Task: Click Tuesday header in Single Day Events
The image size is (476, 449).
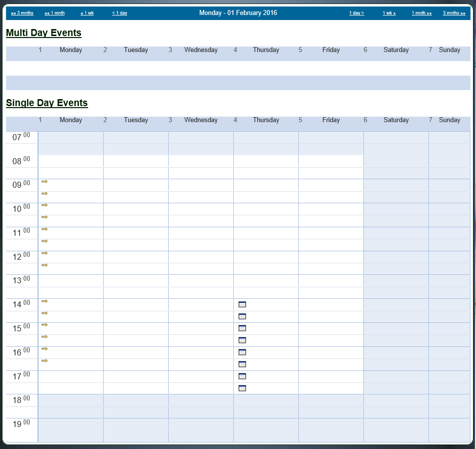Action: click(x=136, y=120)
